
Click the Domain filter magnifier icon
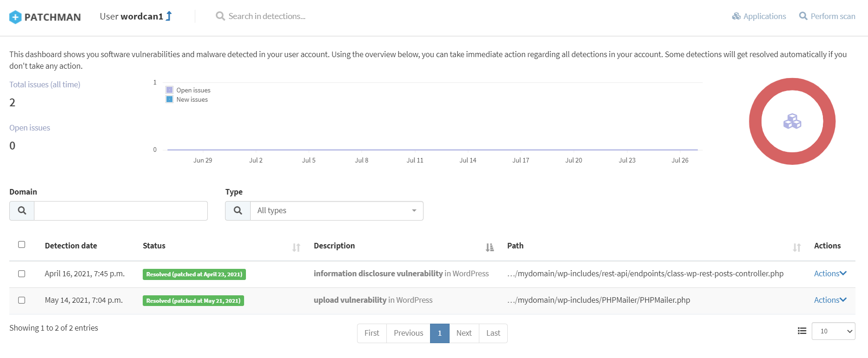click(22, 211)
